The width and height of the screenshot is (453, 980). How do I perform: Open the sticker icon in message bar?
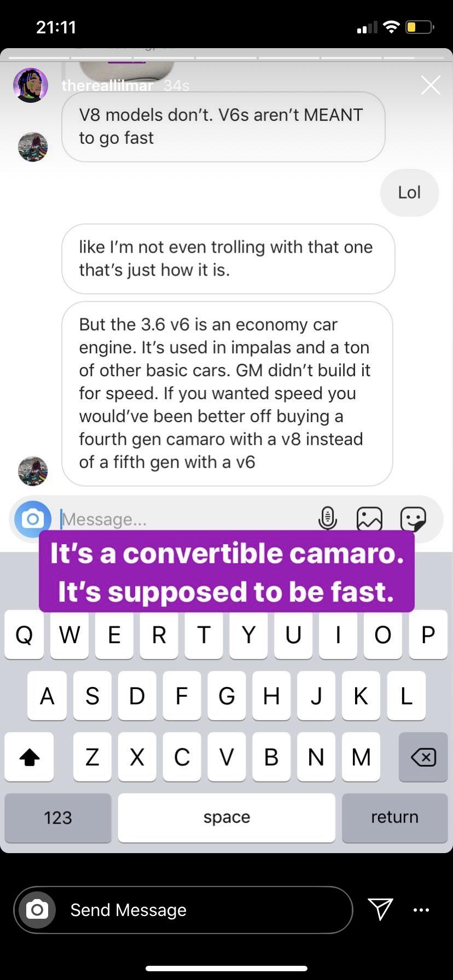[413, 518]
